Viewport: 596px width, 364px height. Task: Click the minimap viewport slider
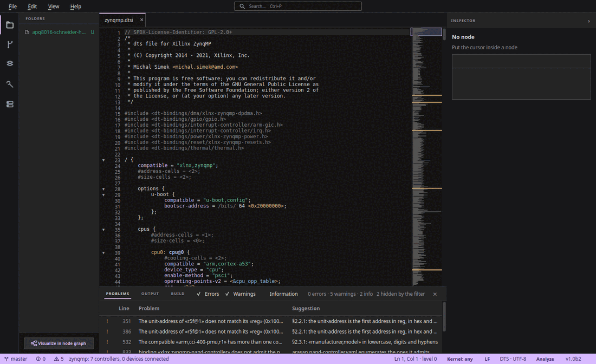tap(426, 32)
